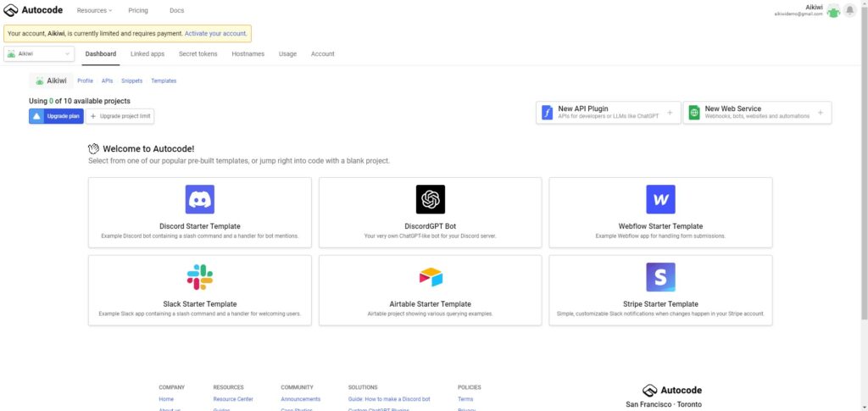Go to the Usage tab
The width and height of the screenshot is (868, 411).
click(287, 53)
